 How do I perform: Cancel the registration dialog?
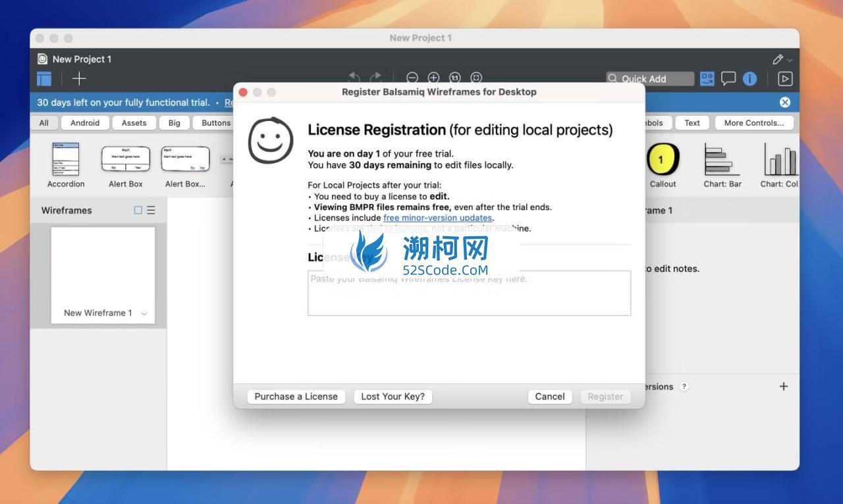click(550, 397)
